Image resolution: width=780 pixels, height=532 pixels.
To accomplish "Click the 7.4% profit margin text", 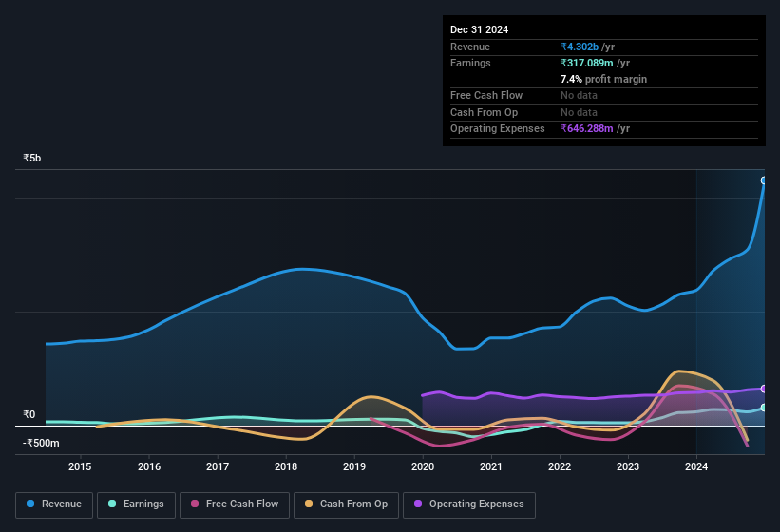I will point(604,80).
